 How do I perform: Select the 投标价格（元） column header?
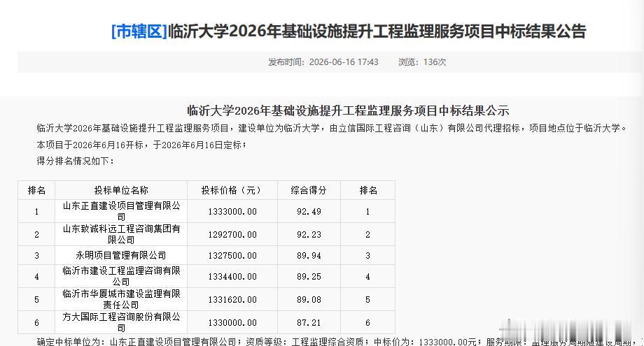(232, 190)
